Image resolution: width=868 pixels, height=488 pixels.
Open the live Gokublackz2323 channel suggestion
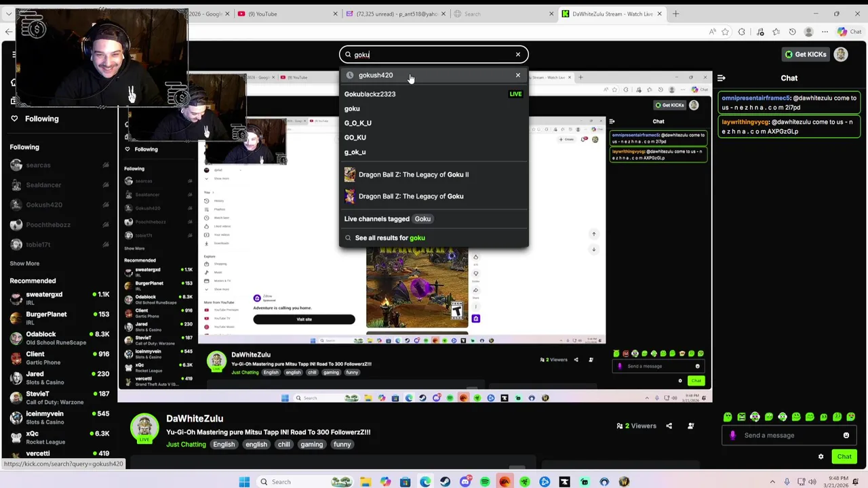434,94
